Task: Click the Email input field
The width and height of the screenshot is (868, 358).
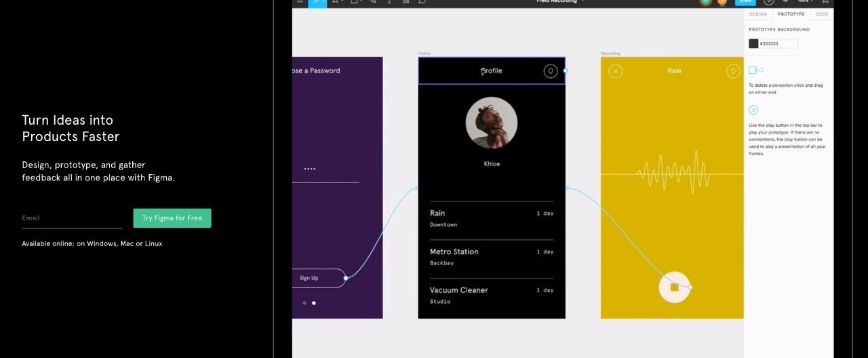Action: pos(72,218)
